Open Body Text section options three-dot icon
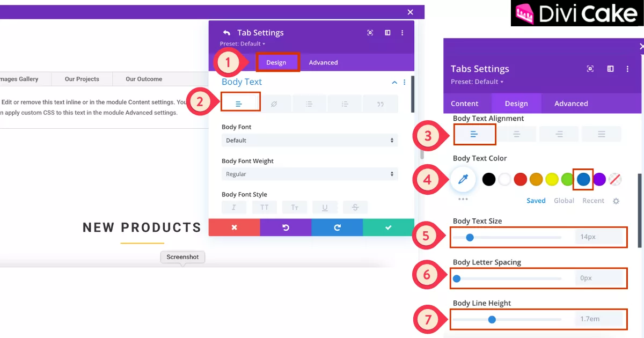Screen dimensions: 644x338 (405, 83)
